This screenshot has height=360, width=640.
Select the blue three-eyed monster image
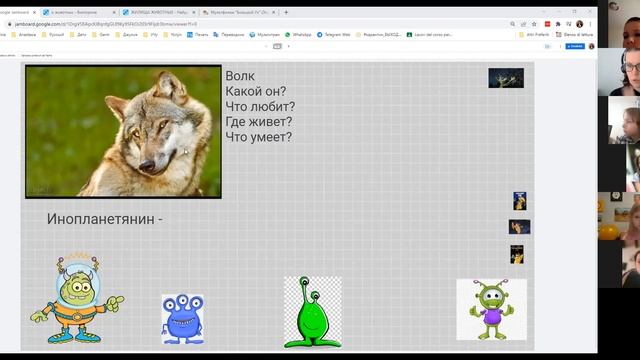point(182,319)
